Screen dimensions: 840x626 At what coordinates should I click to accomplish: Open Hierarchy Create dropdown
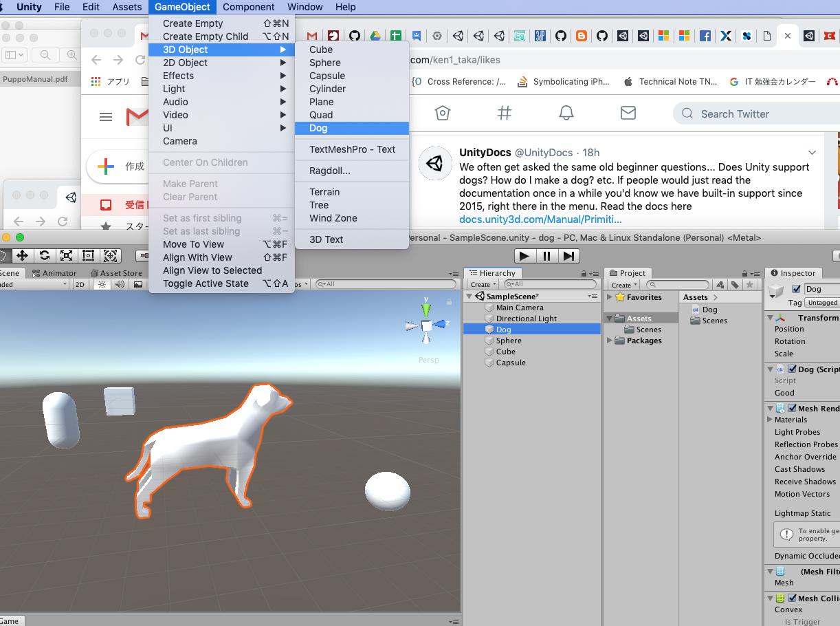coord(483,284)
